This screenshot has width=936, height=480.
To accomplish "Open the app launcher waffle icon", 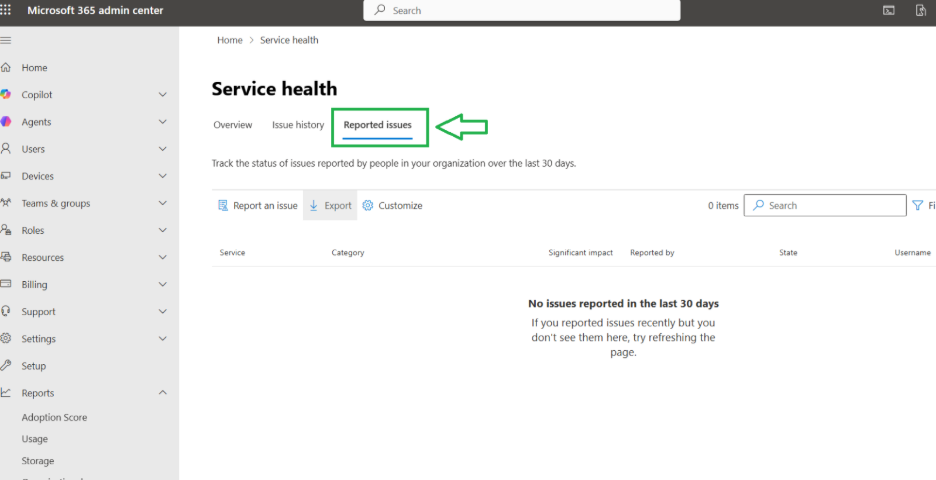I will pyautogui.click(x=5, y=10).
